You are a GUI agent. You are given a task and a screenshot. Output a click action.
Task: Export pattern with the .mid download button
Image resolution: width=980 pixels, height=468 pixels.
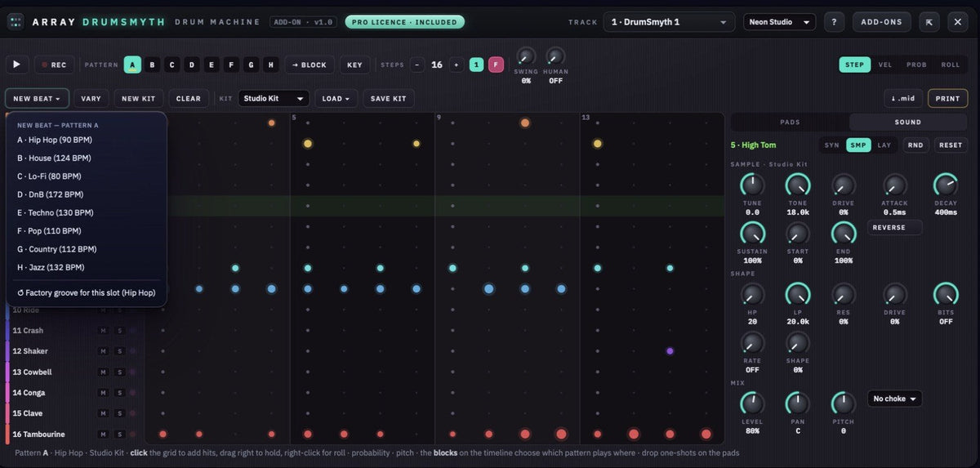(903, 99)
